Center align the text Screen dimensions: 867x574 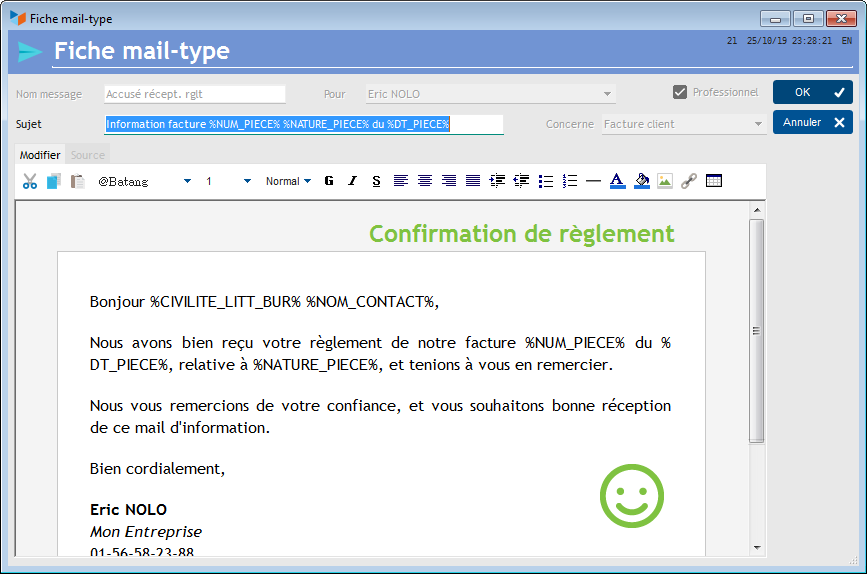pos(425,181)
